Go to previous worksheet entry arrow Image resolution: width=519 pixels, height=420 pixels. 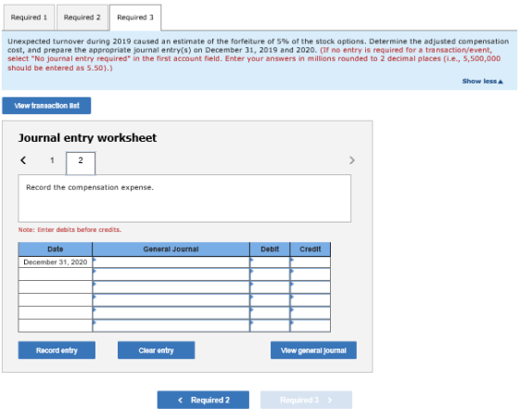[23, 160]
